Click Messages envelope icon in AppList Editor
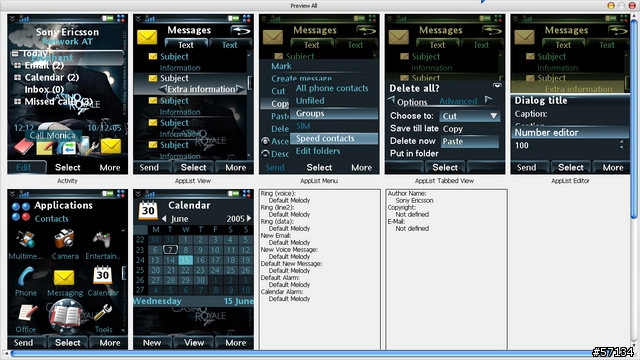Image resolution: width=640 pixels, height=360 pixels. [x=524, y=37]
